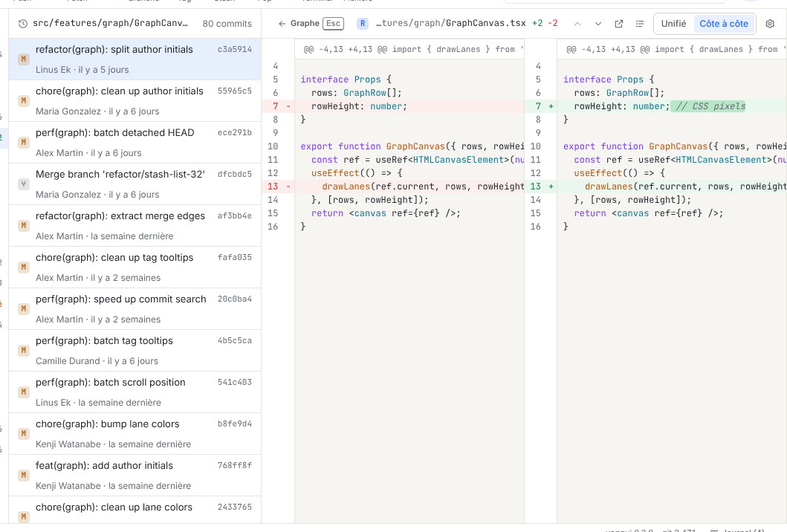This screenshot has height=532, width=787.
Task: Click removed line 7 in left pane
Action: tap(392, 106)
